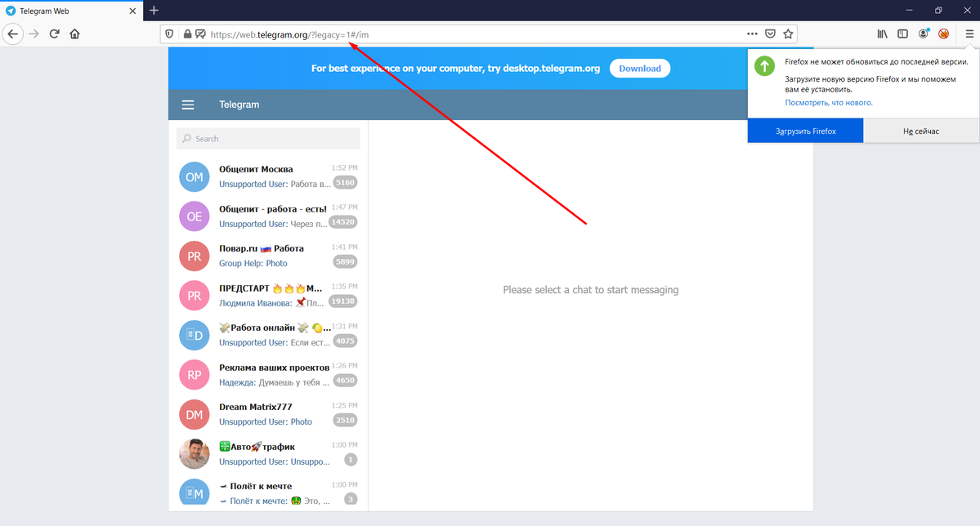Open the Работа онлайн chat
This screenshot has width=980, height=526.
tap(268, 336)
